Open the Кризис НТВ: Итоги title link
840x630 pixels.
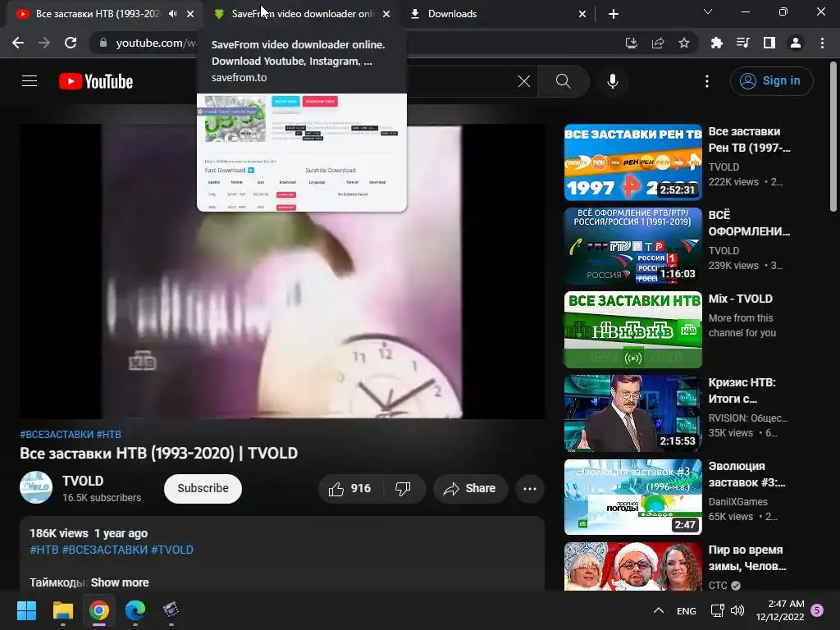pyautogui.click(x=742, y=390)
